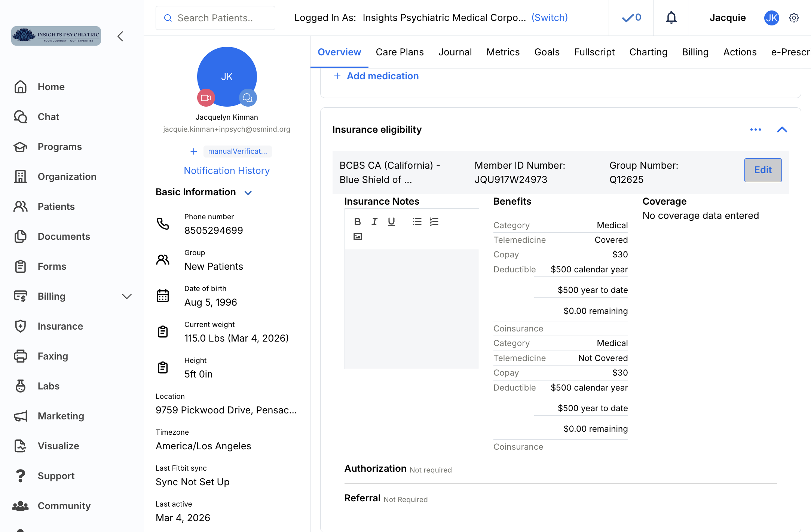Switch to the Care Plans tab

click(400, 52)
